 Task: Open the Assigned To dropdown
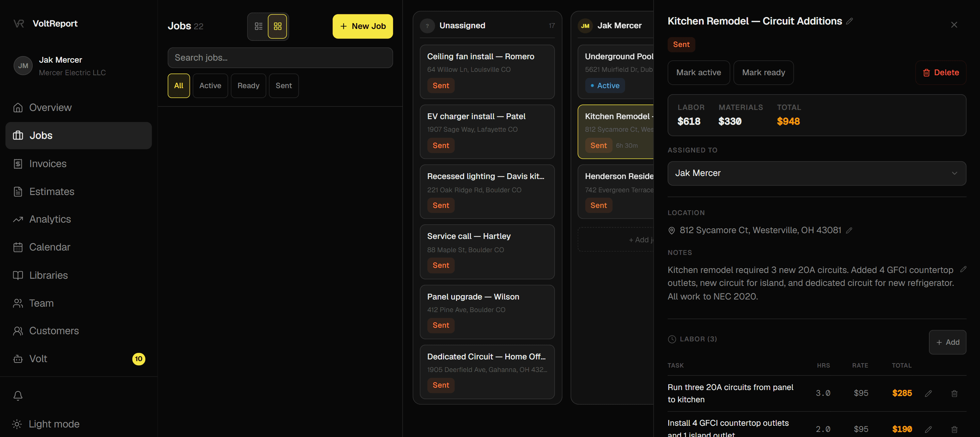[x=817, y=173]
